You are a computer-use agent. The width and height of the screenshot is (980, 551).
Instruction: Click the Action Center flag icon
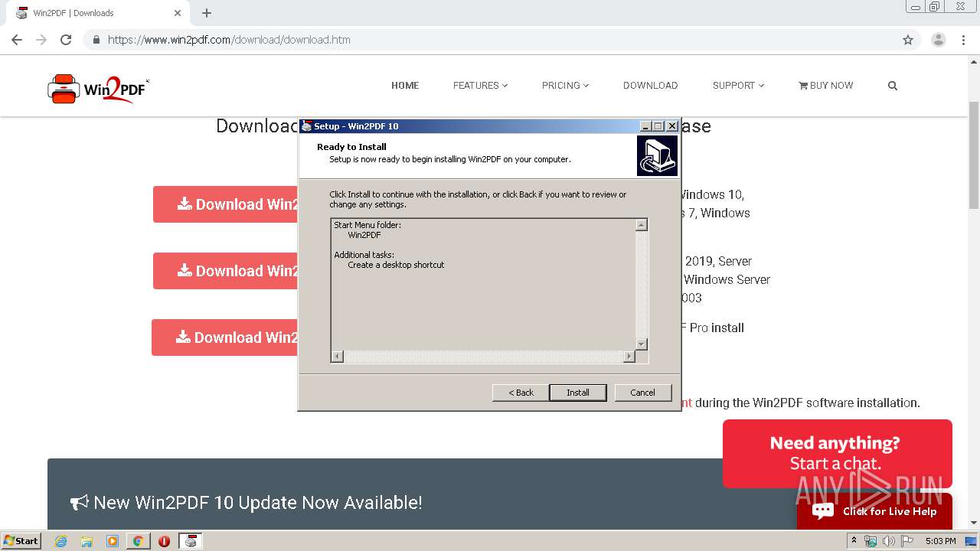tap(907, 541)
